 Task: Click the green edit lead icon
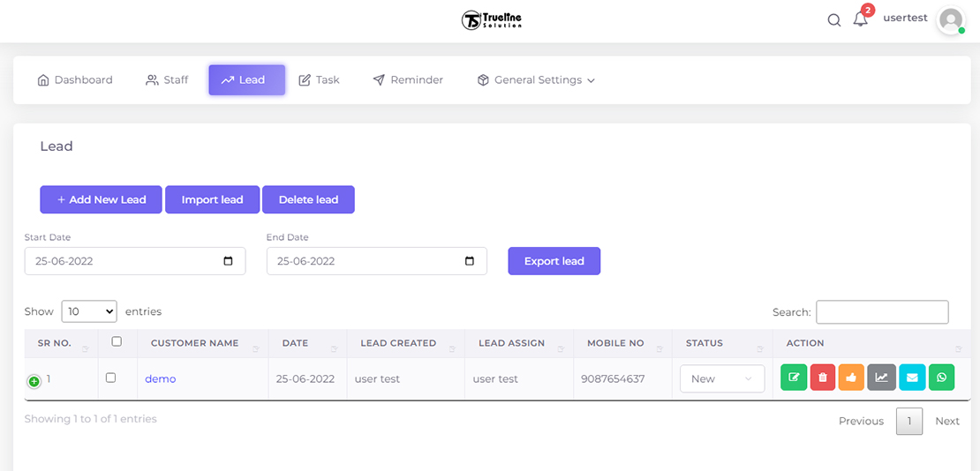tap(794, 378)
